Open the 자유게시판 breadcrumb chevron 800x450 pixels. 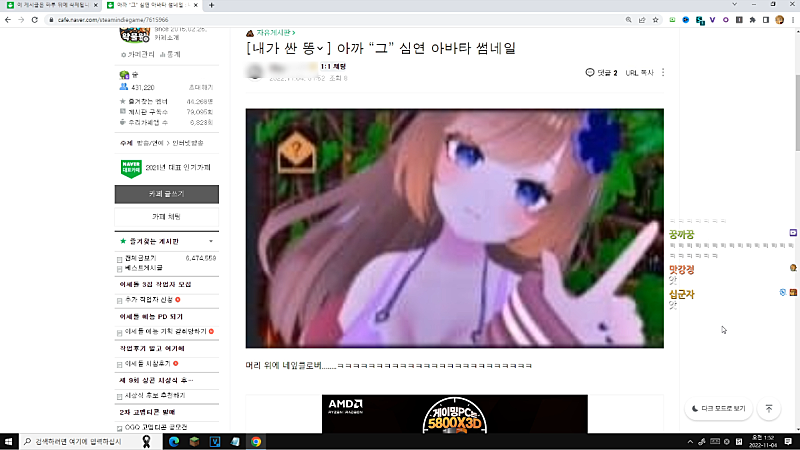(x=294, y=33)
